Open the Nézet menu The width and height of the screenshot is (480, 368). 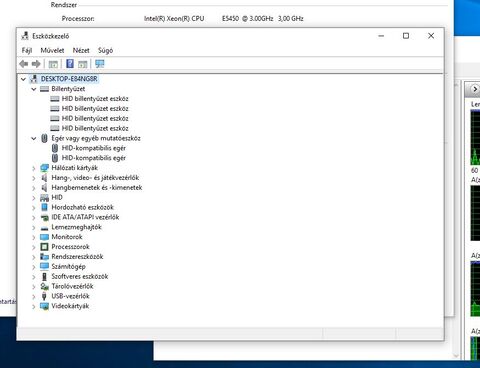pyautogui.click(x=81, y=50)
